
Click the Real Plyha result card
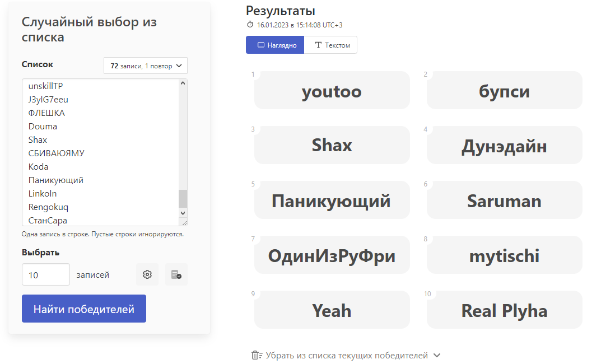point(504,310)
